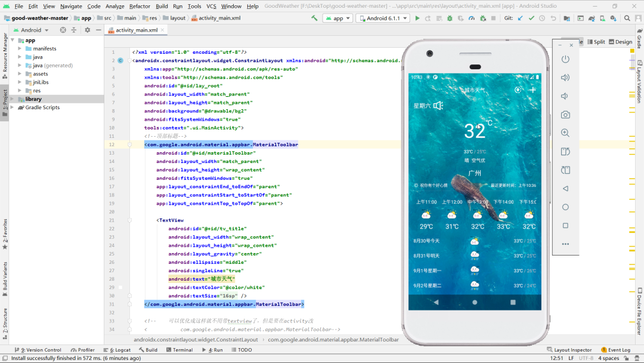Open AVD Manager phone icon
The image size is (644, 363).
(x=602, y=18)
